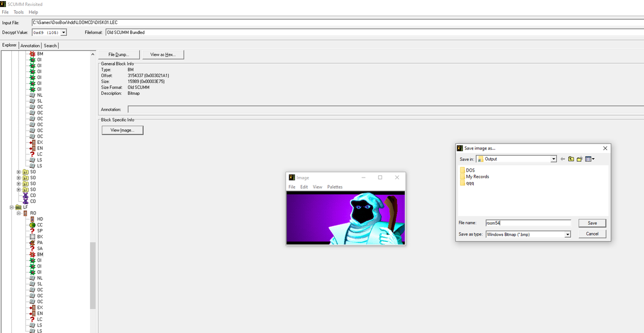Click the View as Hex button
Image resolution: width=644 pixels, height=333 pixels.
pos(164,55)
